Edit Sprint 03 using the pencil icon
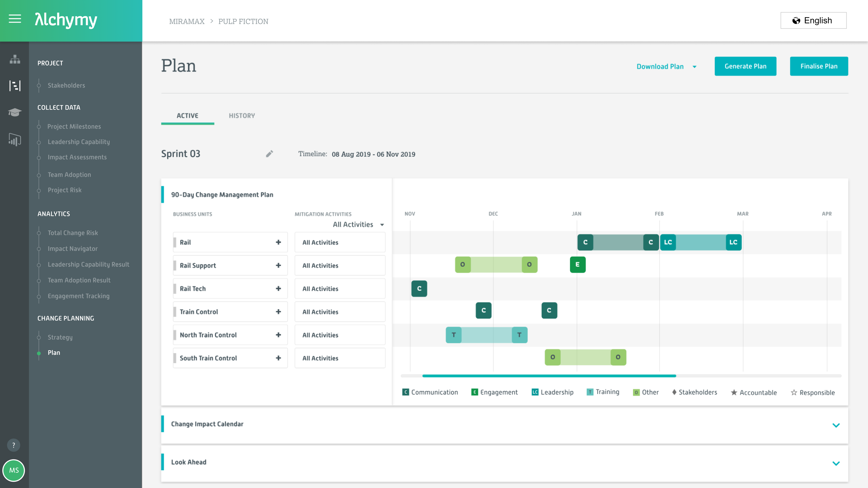The height and width of the screenshot is (488, 868). point(269,154)
